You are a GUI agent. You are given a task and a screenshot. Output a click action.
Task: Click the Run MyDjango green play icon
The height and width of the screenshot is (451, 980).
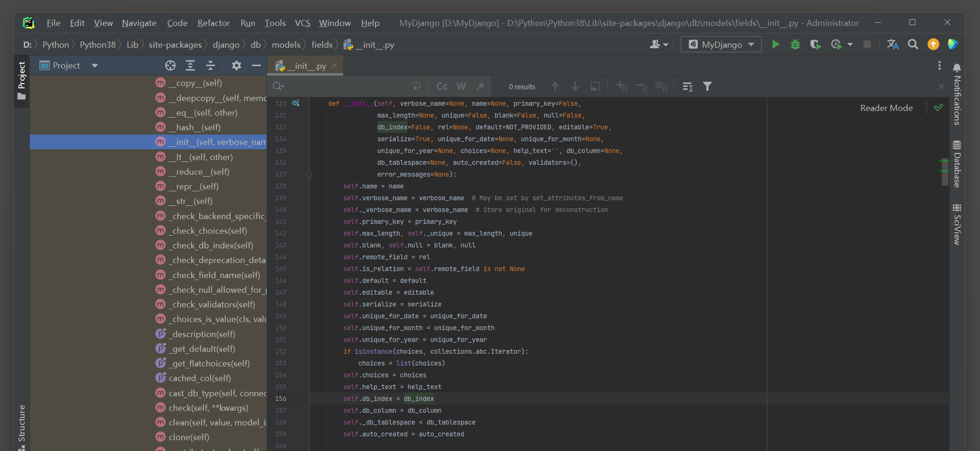point(776,44)
